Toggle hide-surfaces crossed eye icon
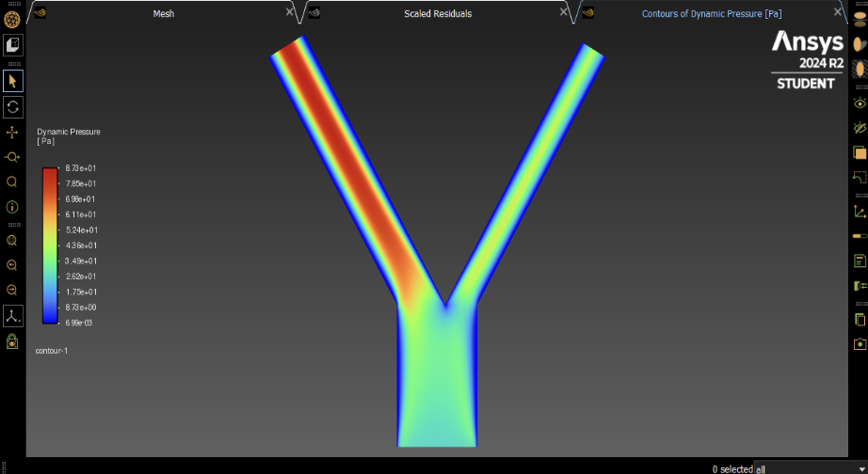Screen dimensions: 868x474 [x=859, y=127]
